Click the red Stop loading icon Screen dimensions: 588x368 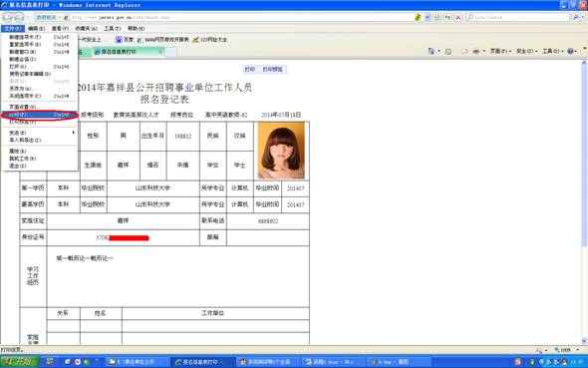point(458,17)
